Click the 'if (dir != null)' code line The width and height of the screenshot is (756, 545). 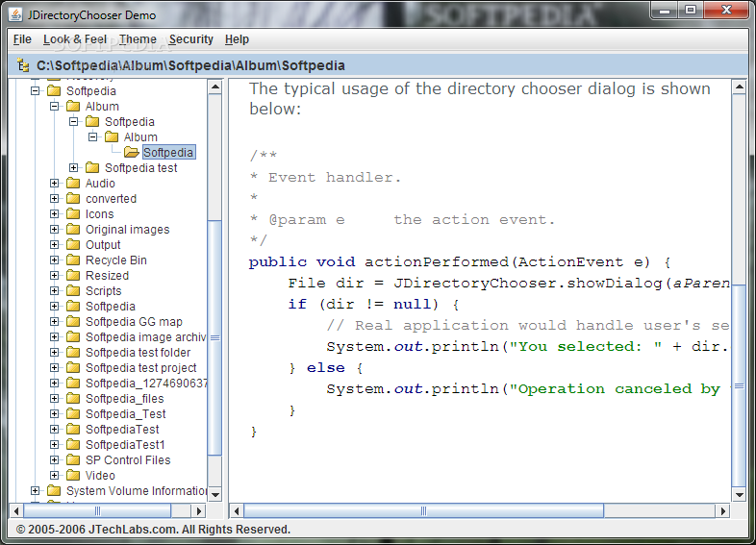point(373,305)
